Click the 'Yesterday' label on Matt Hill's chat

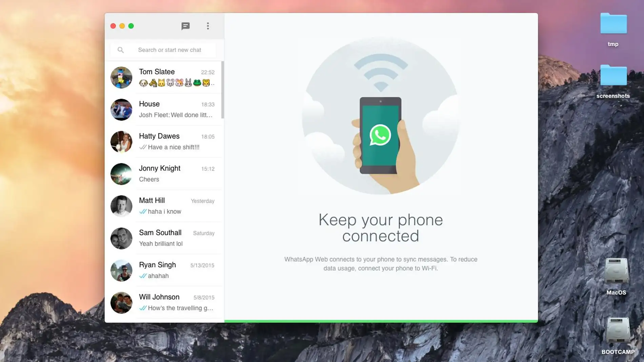[203, 201]
